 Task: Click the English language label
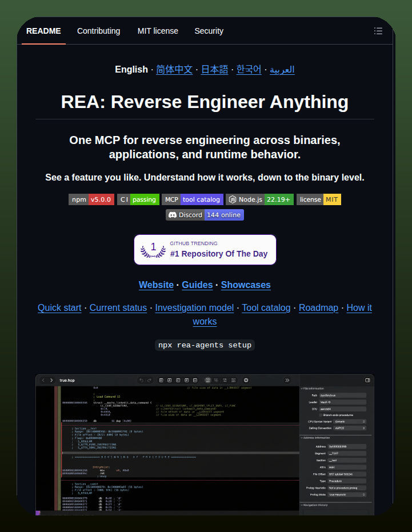tap(131, 70)
